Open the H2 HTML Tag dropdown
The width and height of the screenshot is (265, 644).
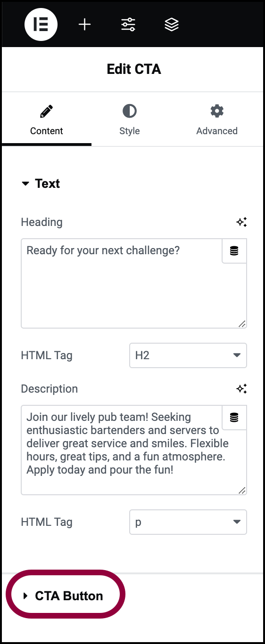[x=188, y=355]
